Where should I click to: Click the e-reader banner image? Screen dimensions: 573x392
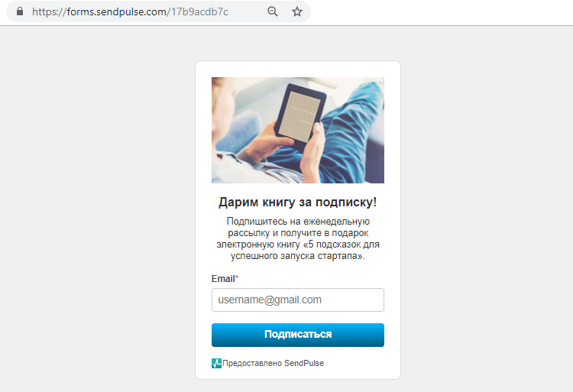pyautogui.click(x=298, y=130)
